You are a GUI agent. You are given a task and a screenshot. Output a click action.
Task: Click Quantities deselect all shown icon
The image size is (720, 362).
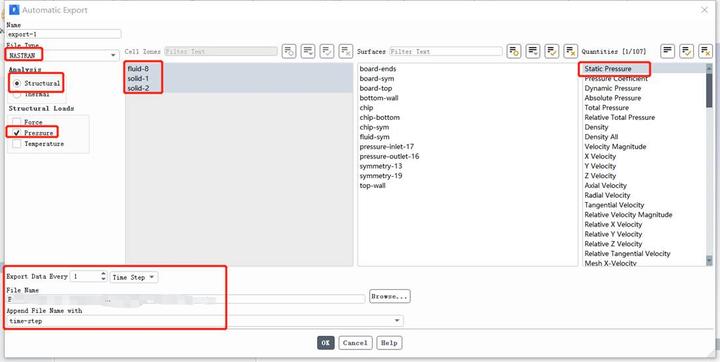click(705, 51)
